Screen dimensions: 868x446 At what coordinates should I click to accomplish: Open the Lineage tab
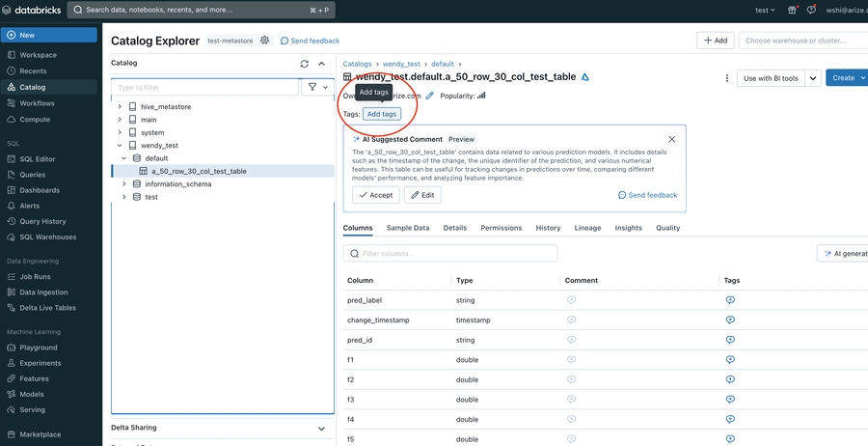587,228
